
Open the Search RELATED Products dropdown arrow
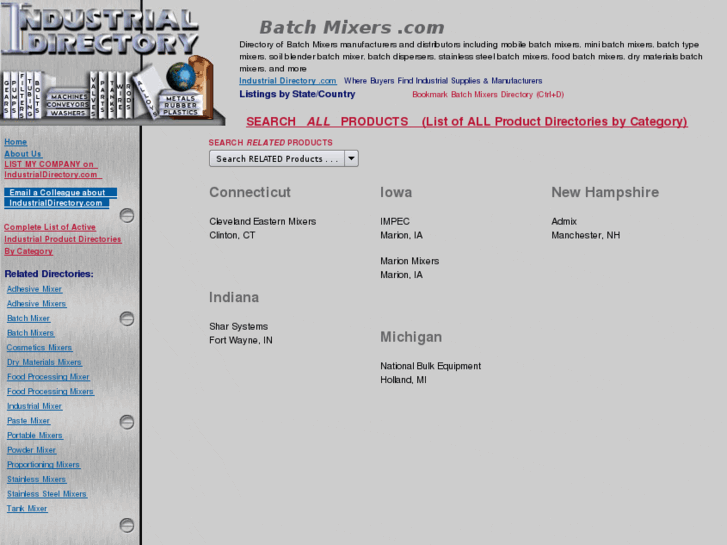click(351, 159)
